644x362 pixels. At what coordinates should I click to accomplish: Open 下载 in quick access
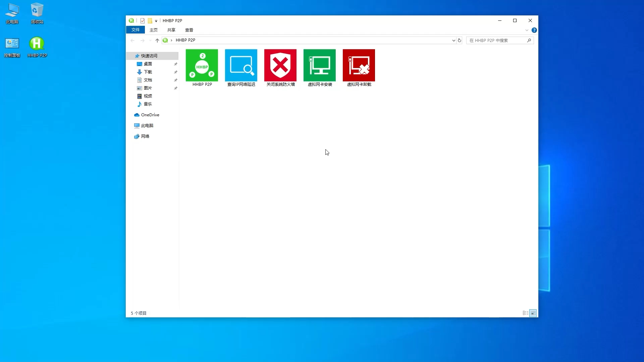pos(148,72)
